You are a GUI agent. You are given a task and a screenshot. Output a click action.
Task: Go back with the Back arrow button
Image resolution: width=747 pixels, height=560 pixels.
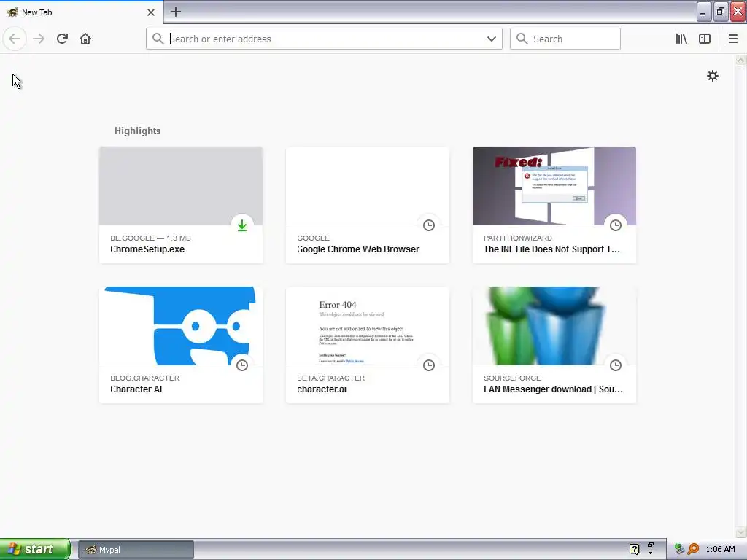coord(15,39)
